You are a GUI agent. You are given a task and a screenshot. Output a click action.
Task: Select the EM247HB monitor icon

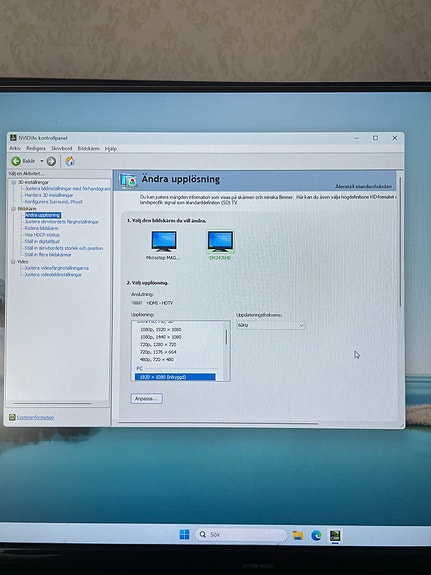click(220, 241)
